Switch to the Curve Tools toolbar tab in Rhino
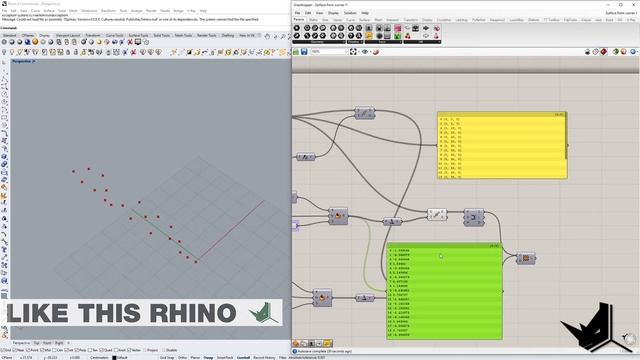Viewport: 640px width, 360px height. pyautogui.click(x=115, y=36)
